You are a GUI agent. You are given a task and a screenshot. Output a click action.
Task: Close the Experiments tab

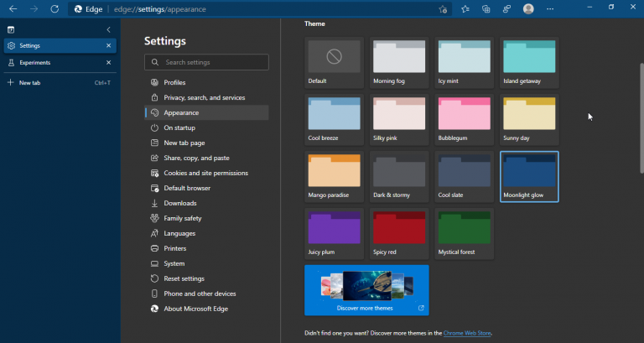108,62
